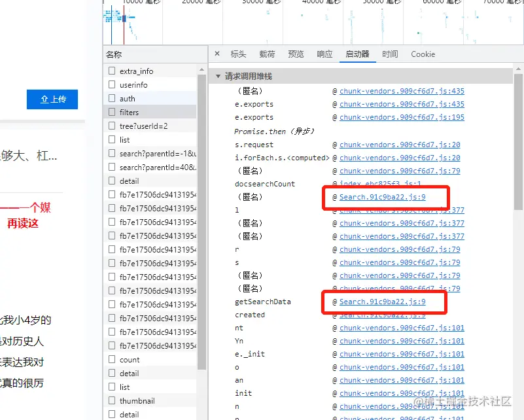
Task: Open the Cookie tab
Action: coord(423,54)
